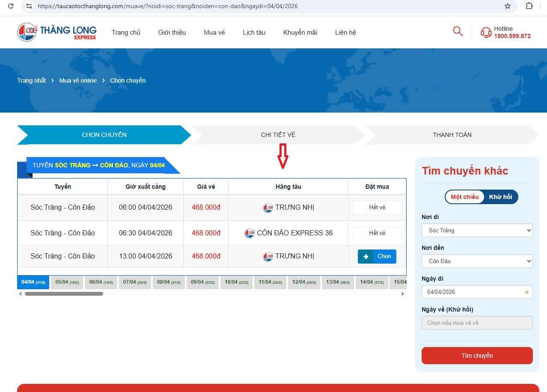
Task: Open the Nơi đi dropdown
Action: (x=477, y=230)
